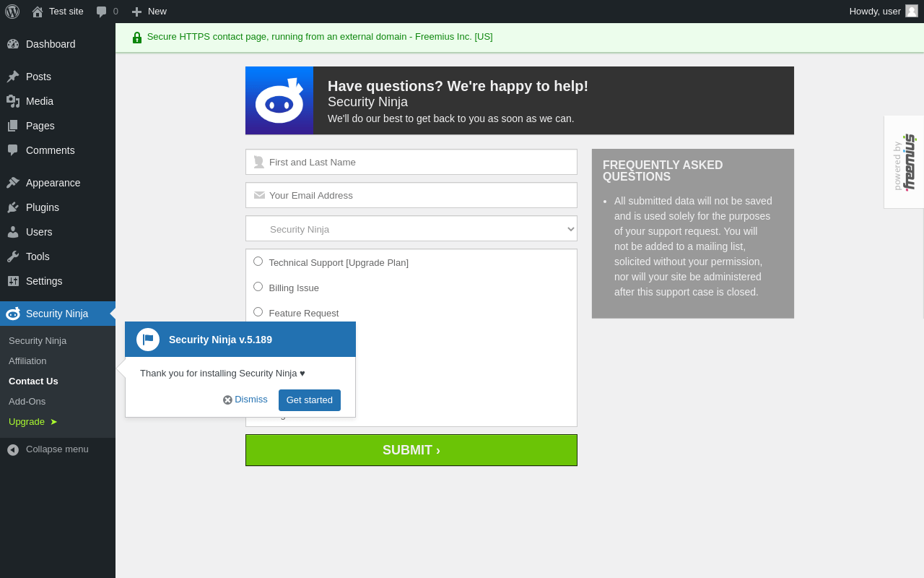
Task: Click the Plugins plug icon
Action: pyautogui.click(x=13, y=207)
